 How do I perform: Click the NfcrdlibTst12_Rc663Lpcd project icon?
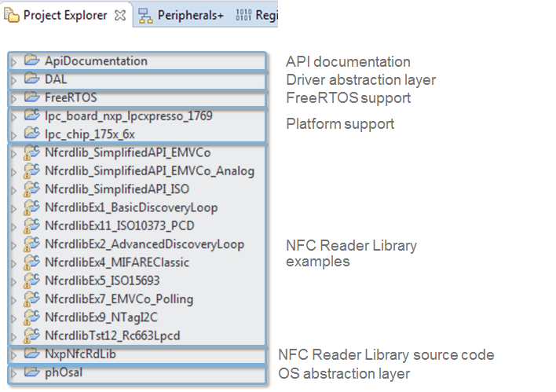(31, 336)
